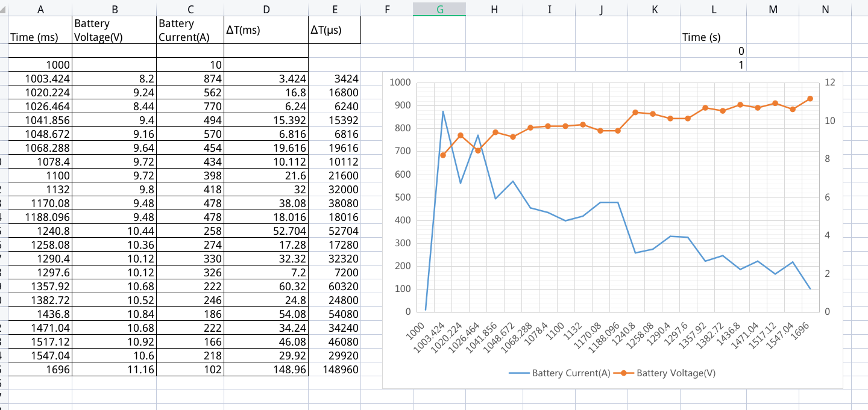Select cell with voltage 10.52

coord(115,300)
